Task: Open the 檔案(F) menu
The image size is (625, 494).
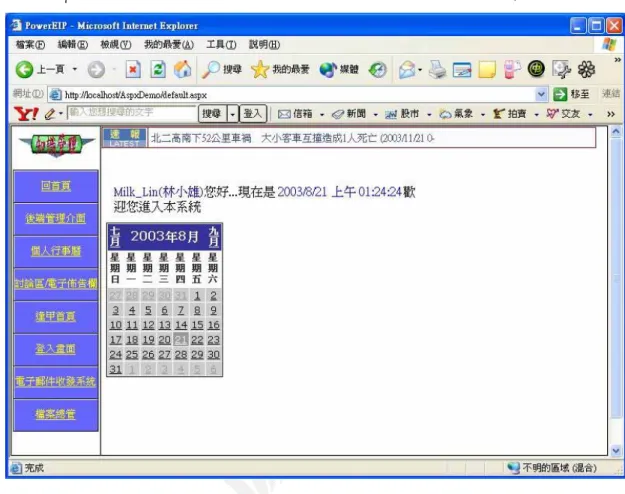Action: 30,45
